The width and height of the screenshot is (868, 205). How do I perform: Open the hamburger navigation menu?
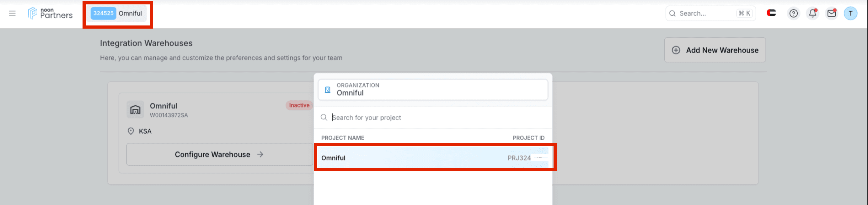pyautogui.click(x=13, y=14)
